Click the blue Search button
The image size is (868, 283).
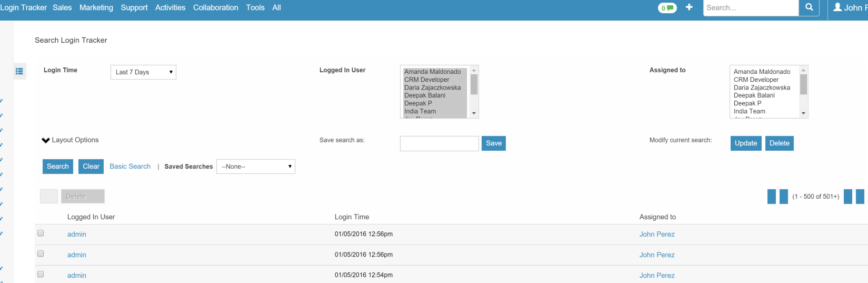point(58,167)
